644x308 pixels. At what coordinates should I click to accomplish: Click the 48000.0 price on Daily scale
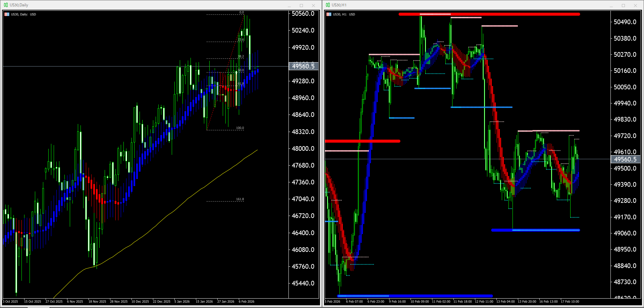coord(303,148)
